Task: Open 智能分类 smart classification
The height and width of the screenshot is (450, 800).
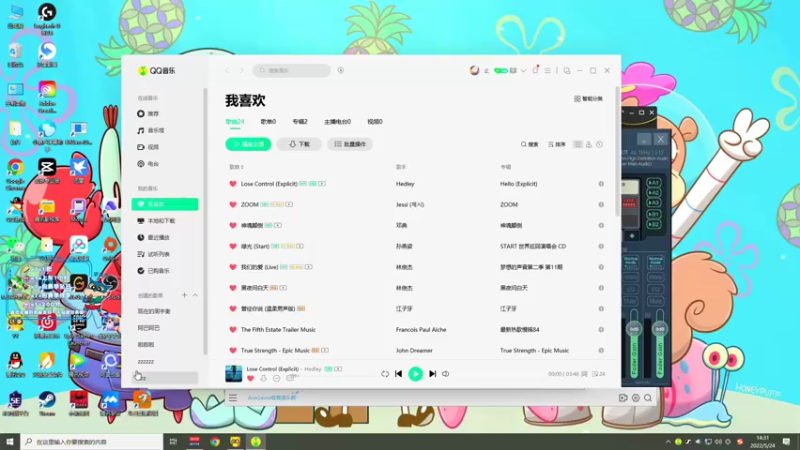Action: pyautogui.click(x=588, y=98)
